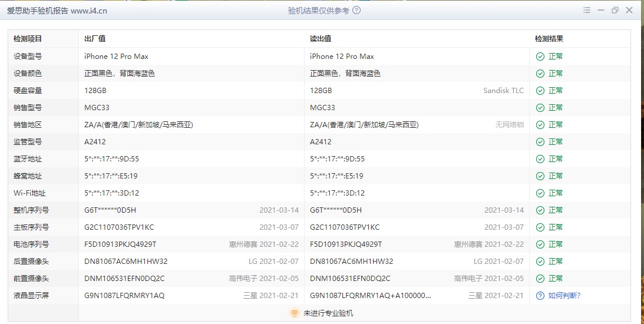The image size is (644, 324).
Task: Select the 前置摄像头 row label
Action: pyautogui.click(x=31, y=279)
